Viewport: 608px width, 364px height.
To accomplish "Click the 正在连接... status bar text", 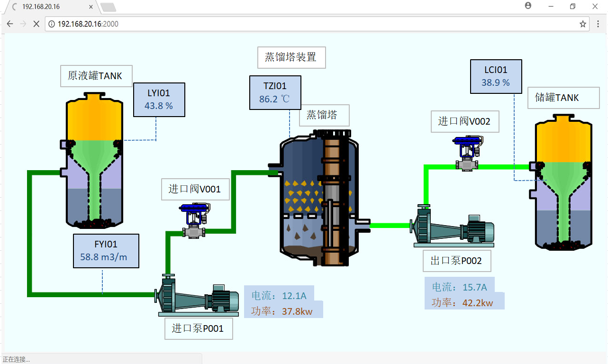I will pos(16,359).
